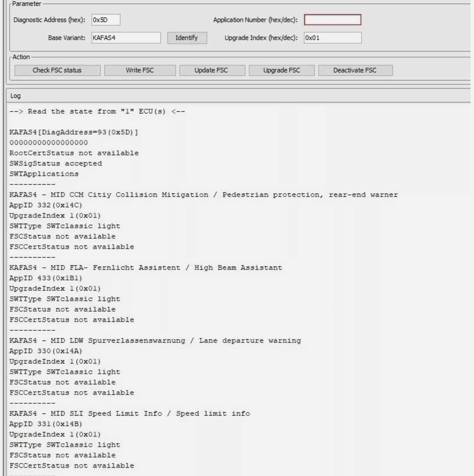474x476 pixels.
Task: Select the High Beam Assistant log line
Action: click(145, 268)
